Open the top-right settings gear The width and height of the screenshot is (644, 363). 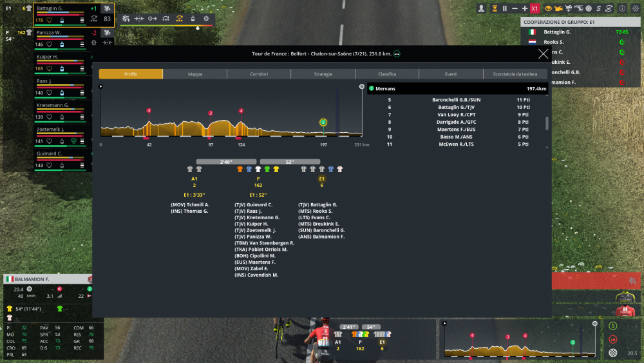636,8
